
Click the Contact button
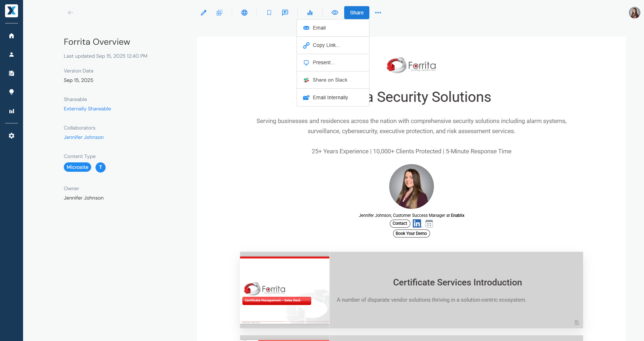coord(400,223)
